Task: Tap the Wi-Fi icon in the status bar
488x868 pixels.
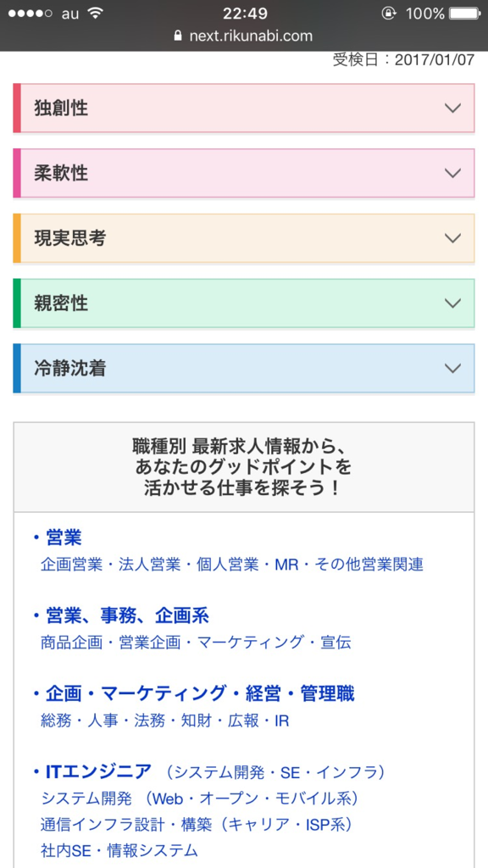Action: [x=96, y=13]
